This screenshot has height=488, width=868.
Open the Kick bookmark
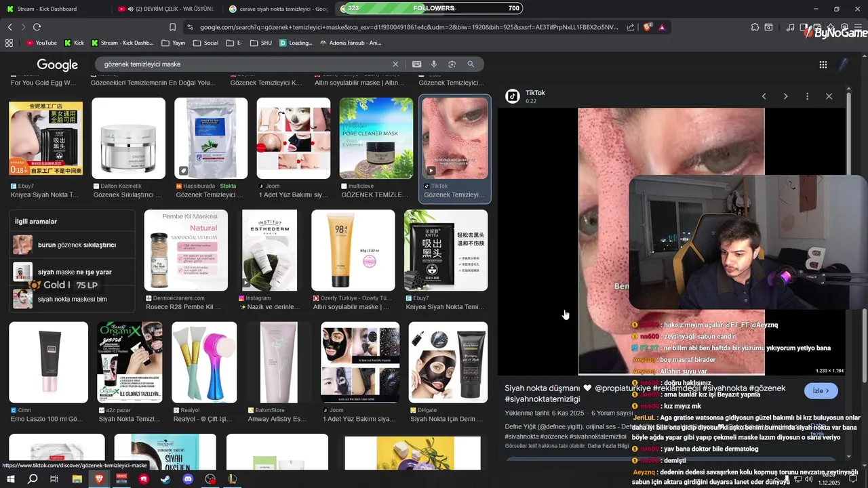[x=75, y=43]
